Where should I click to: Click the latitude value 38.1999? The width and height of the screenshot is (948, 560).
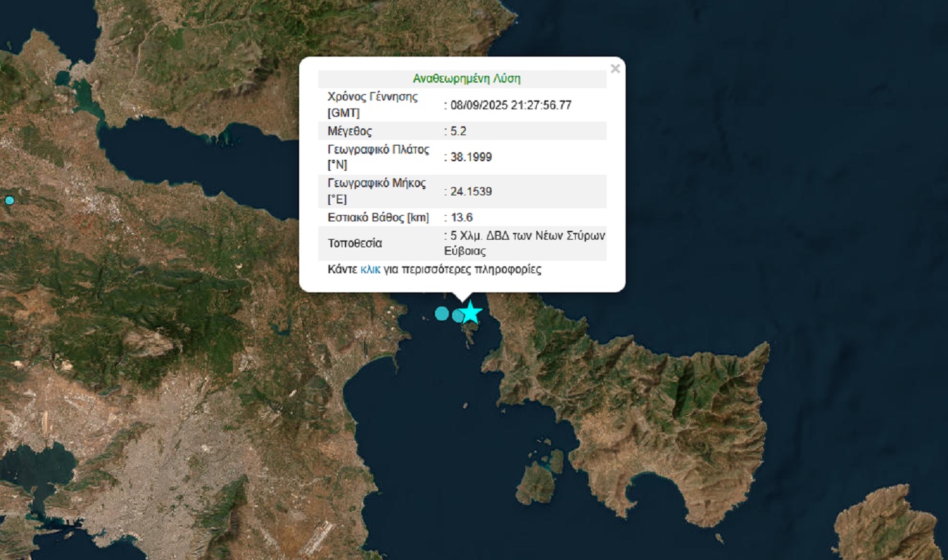pos(470,157)
